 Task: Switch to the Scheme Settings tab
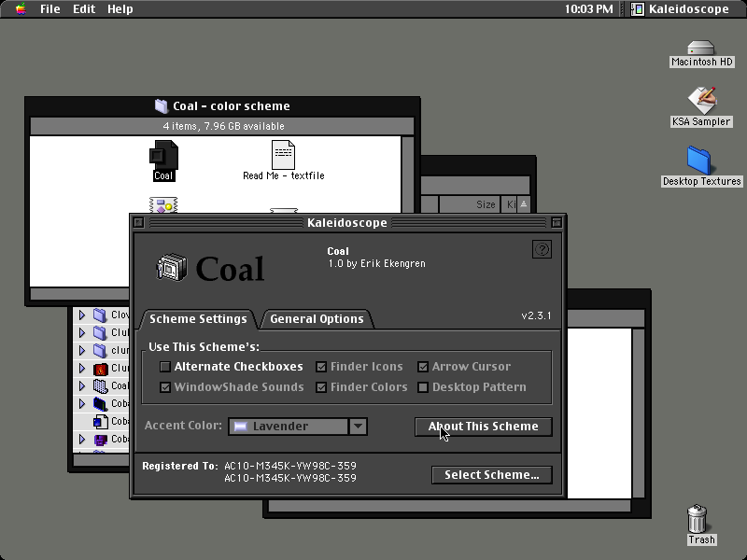(x=198, y=319)
